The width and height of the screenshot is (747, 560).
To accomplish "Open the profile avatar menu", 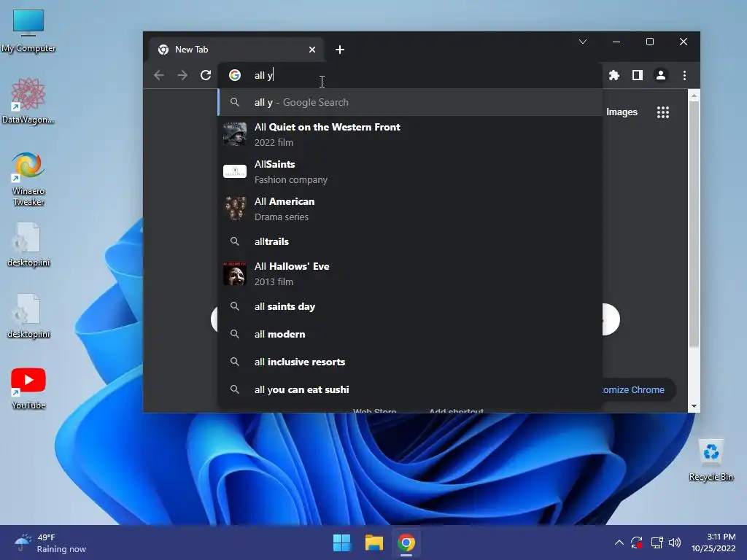I will point(661,75).
